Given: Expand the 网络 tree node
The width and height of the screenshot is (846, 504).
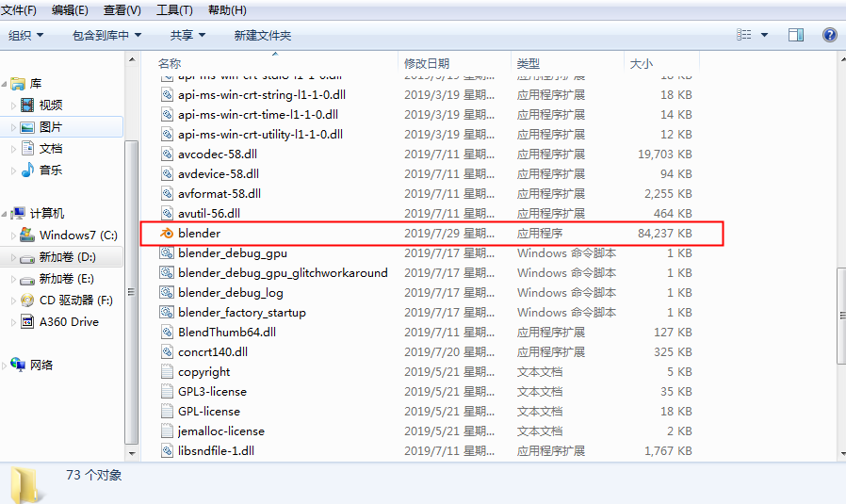Looking at the screenshot, I should tap(5, 366).
